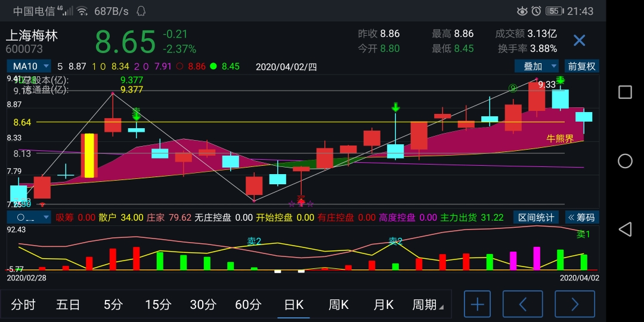Switch to the 月K monthly tab

click(x=383, y=304)
